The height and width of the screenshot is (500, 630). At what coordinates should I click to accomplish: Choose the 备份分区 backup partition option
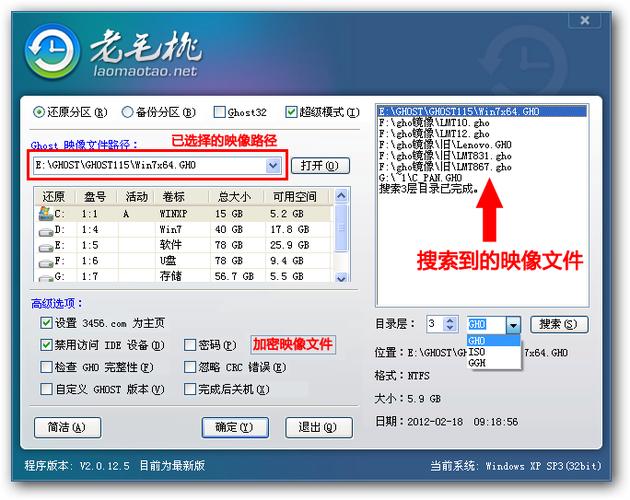[127, 112]
